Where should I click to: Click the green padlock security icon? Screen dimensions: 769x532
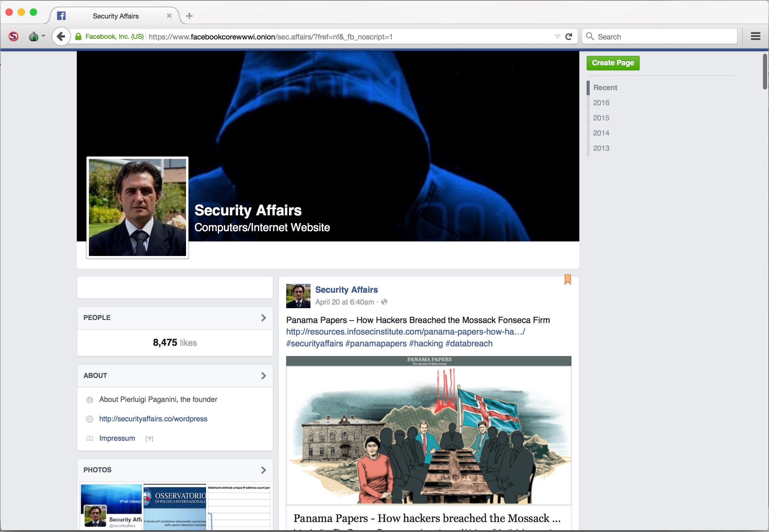click(x=78, y=37)
